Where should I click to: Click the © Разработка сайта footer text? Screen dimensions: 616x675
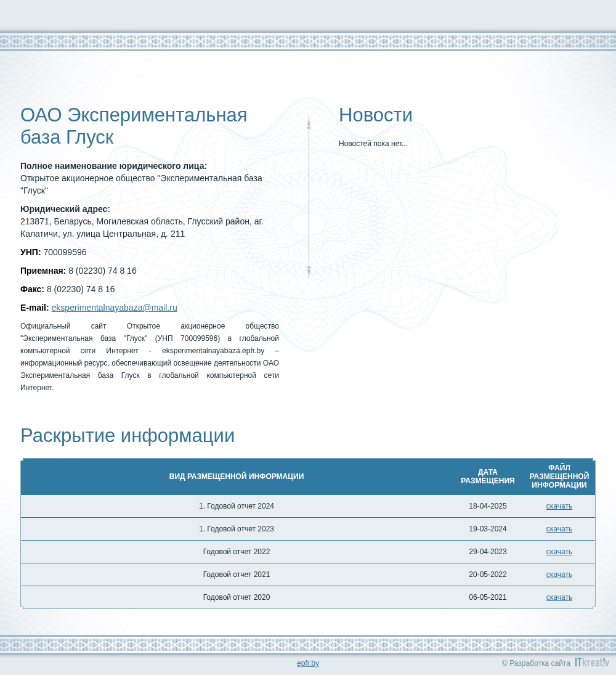(536, 663)
